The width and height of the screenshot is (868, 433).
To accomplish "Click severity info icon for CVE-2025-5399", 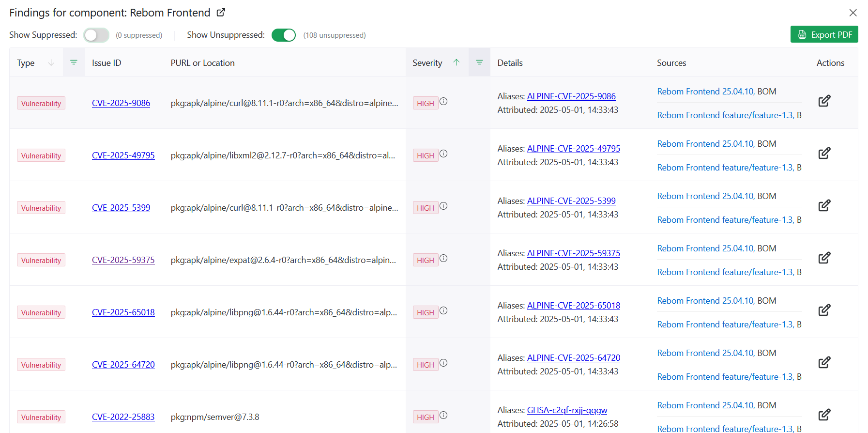I will pos(443,206).
